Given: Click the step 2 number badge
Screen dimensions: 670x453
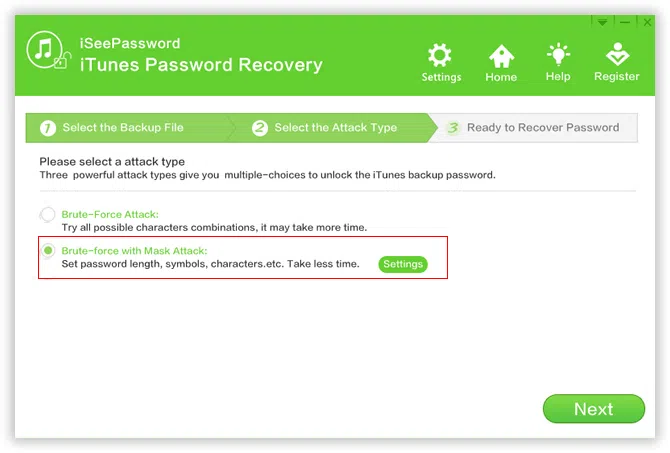Looking at the screenshot, I should [260, 128].
